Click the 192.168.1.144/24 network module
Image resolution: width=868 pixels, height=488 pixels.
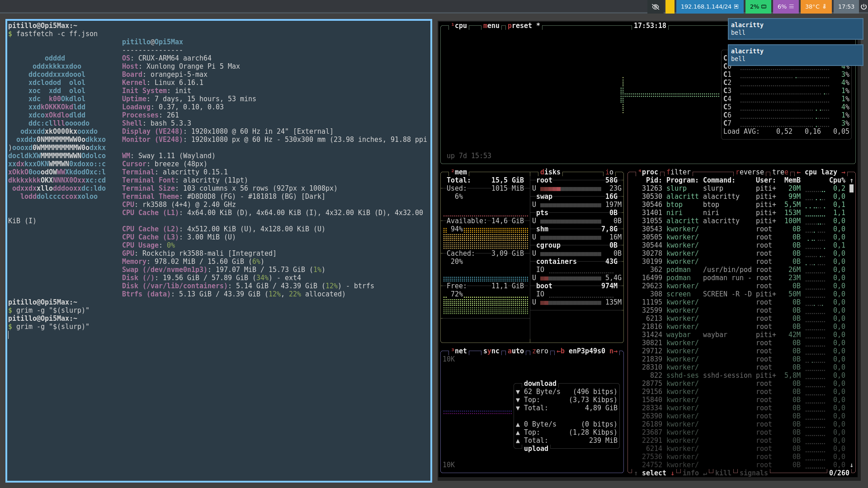(x=709, y=7)
